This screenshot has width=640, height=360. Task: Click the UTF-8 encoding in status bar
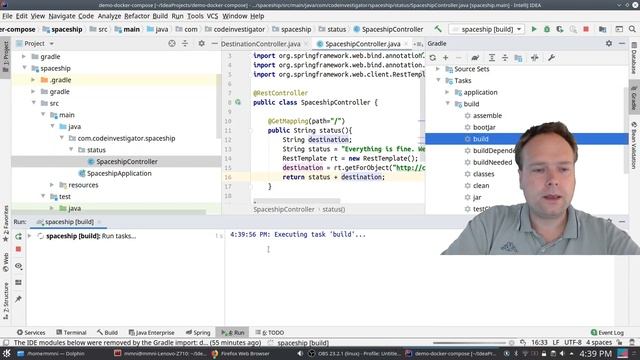(x=573, y=342)
